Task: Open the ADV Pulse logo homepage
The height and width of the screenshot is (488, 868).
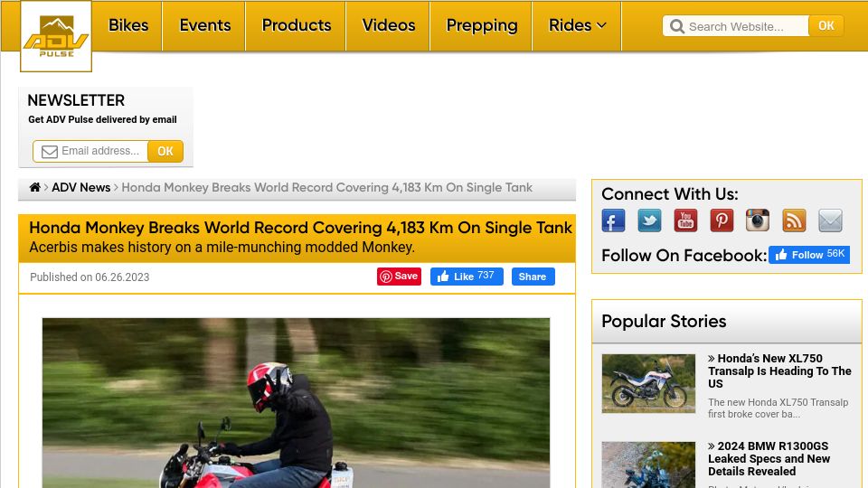Action: click(x=56, y=36)
